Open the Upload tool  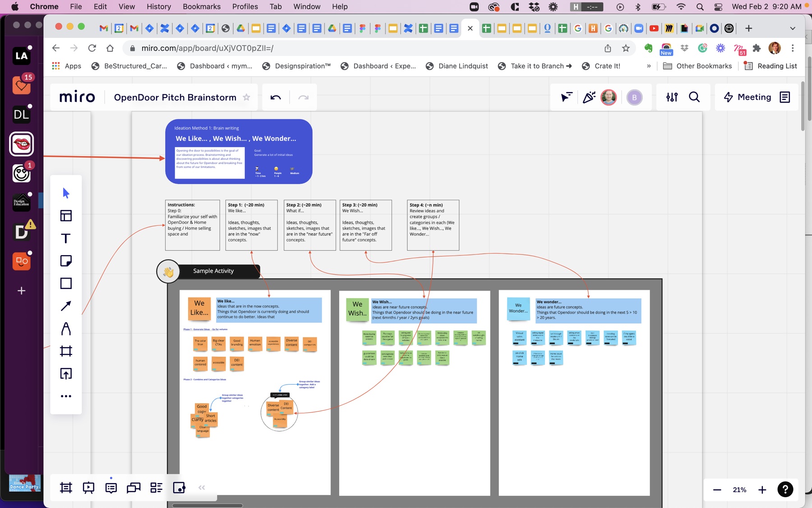tap(66, 374)
